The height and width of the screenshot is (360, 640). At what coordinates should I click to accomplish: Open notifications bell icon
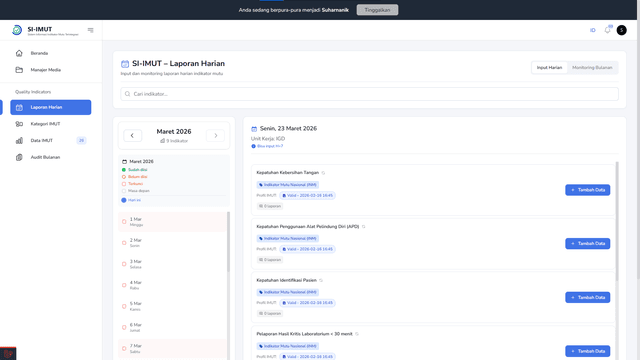[607, 30]
